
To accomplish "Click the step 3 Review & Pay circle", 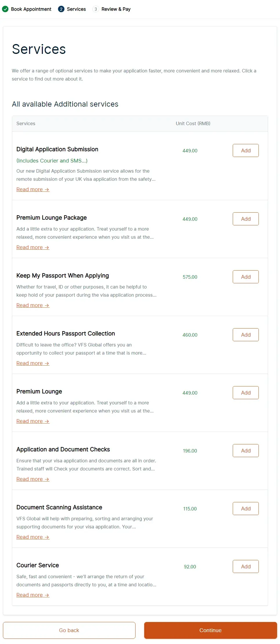I will pos(95,9).
